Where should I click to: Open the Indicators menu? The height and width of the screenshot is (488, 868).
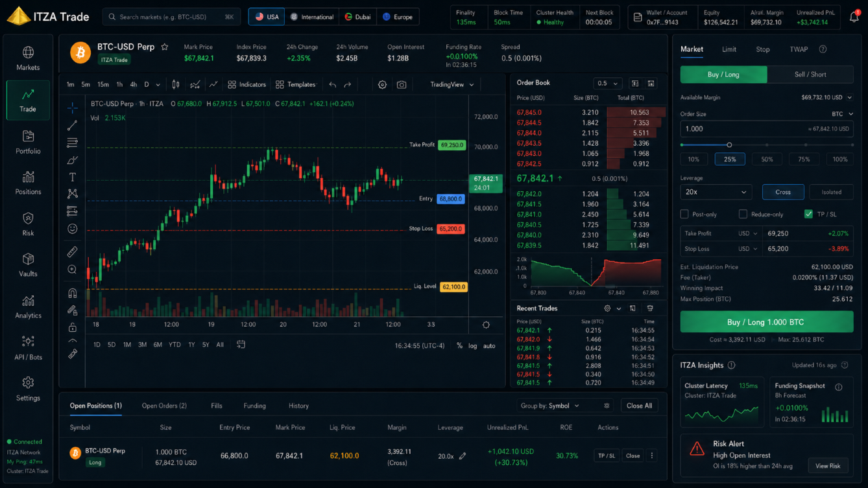tap(247, 85)
